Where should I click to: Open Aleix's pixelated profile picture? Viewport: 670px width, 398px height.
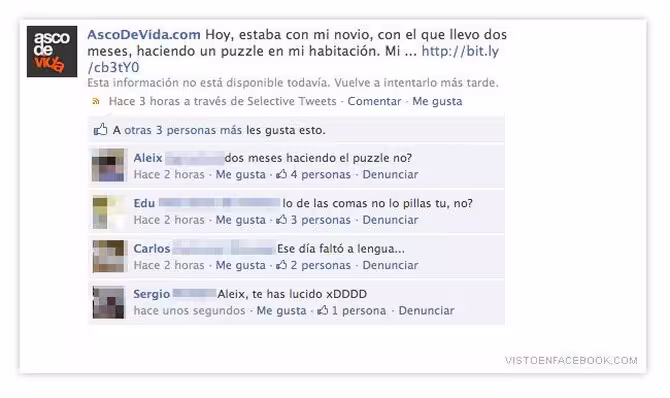point(108,165)
